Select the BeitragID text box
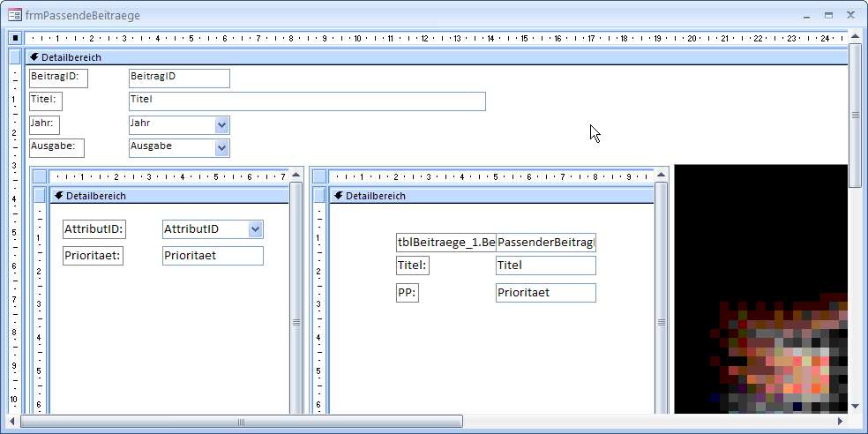This screenshot has height=434, width=868. [x=179, y=78]
